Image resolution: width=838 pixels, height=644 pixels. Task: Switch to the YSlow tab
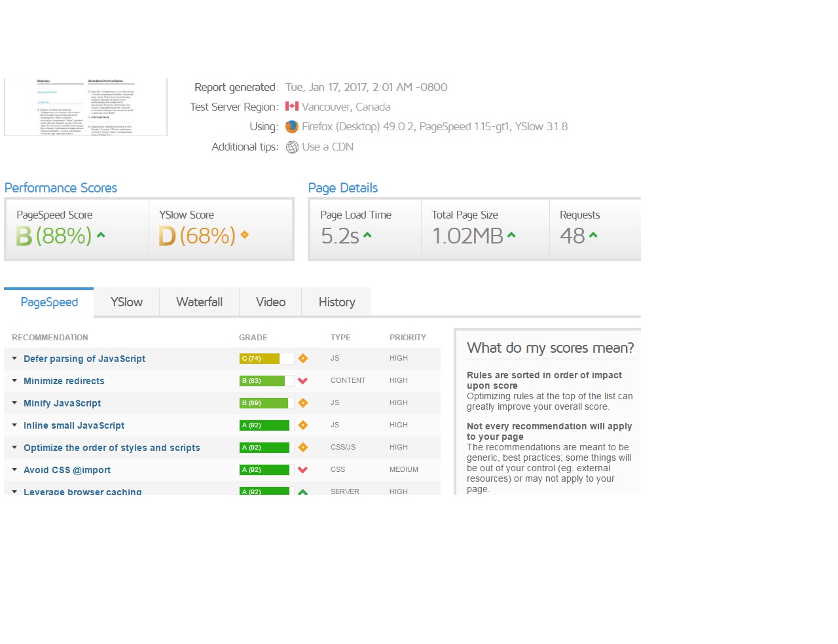point(126,302)
